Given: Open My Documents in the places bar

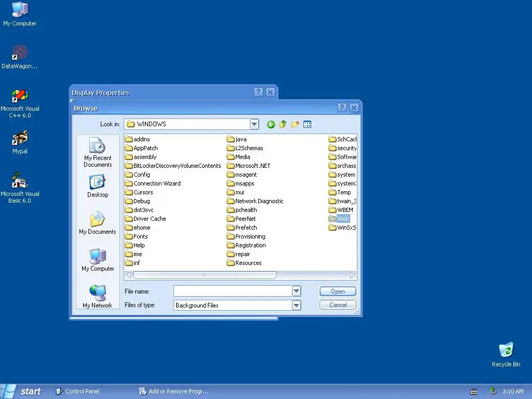Looking at the screenshot, I should (x=98, y=223).
